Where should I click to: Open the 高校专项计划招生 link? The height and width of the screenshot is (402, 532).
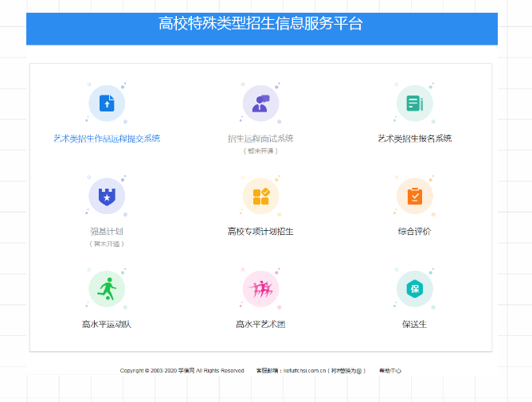260,232
